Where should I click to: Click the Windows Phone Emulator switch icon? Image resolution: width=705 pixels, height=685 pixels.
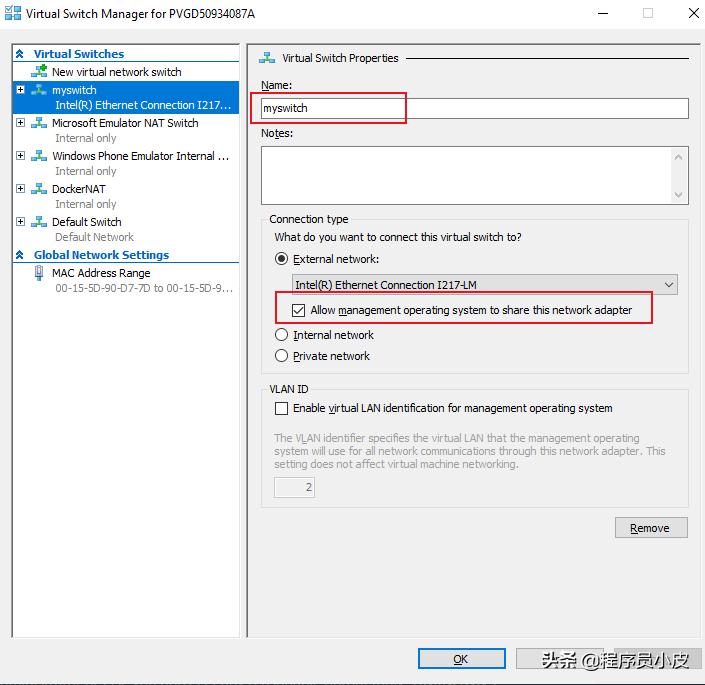(x=39, y=156)
